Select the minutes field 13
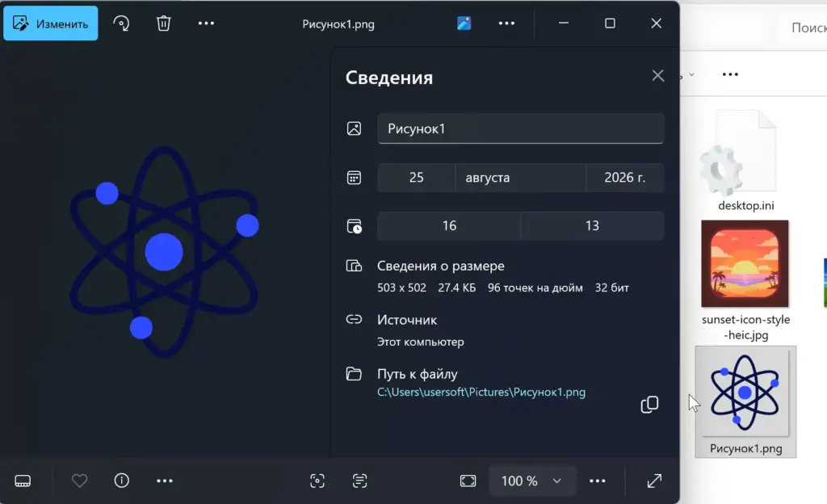The width and height of the screenshot is (827, 504). 592,225
